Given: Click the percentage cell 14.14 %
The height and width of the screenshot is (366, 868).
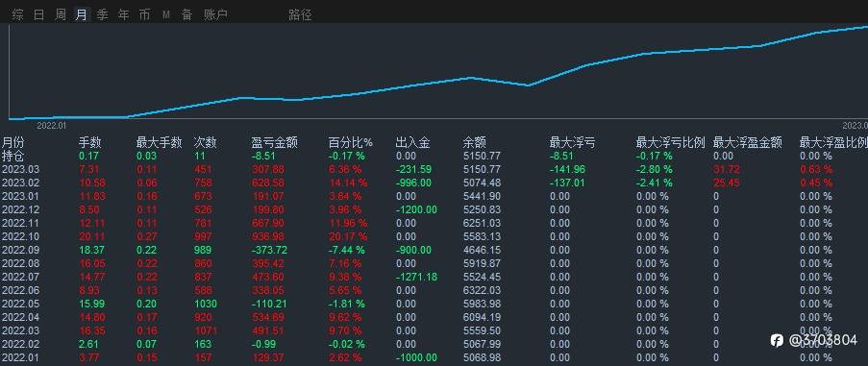Looking at the screenshot, I should point(348,183).
